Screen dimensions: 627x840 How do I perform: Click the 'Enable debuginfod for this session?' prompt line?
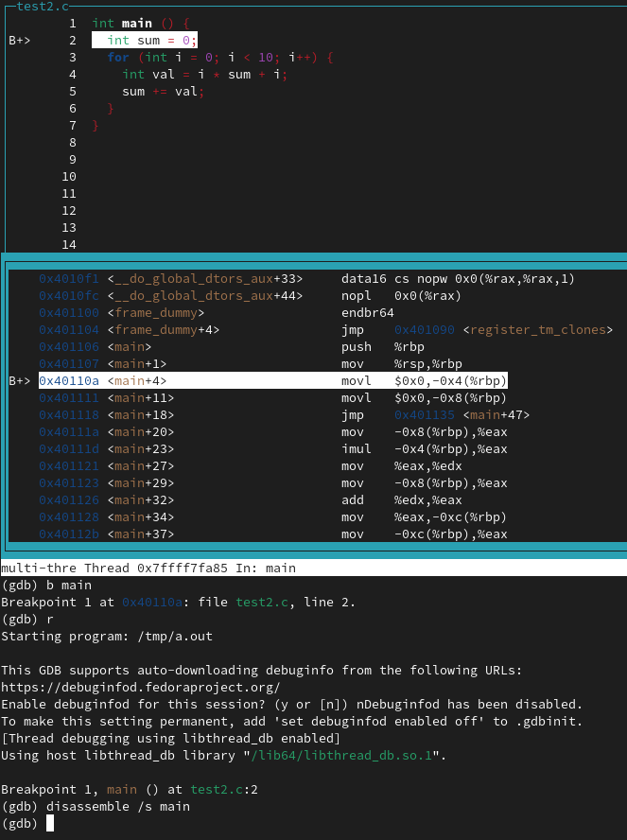tap(292, 705)
